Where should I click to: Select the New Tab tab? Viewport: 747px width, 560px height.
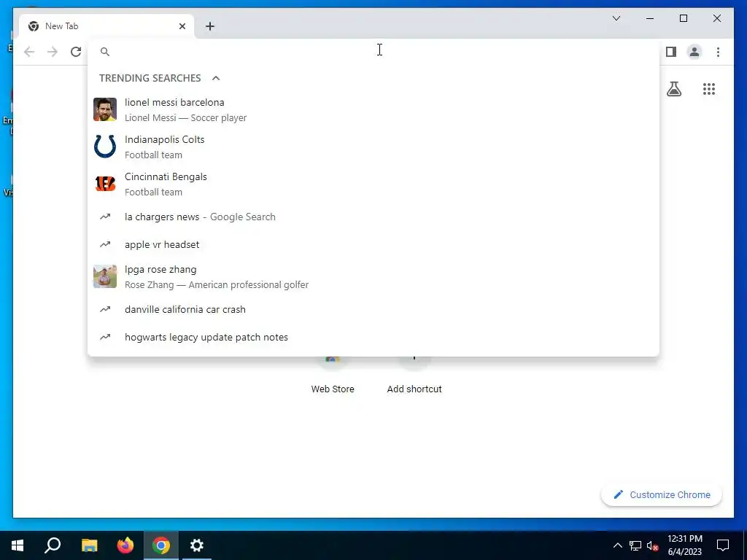click(x=107, y=26)
